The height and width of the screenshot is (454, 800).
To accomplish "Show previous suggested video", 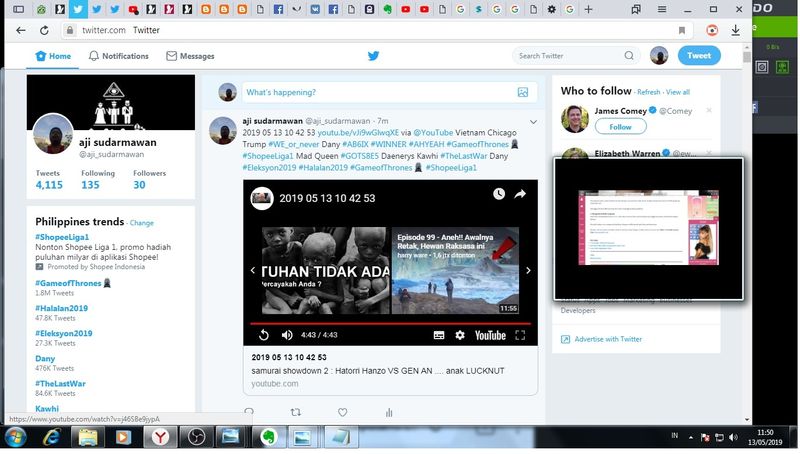I will click(x=253, y=270).
